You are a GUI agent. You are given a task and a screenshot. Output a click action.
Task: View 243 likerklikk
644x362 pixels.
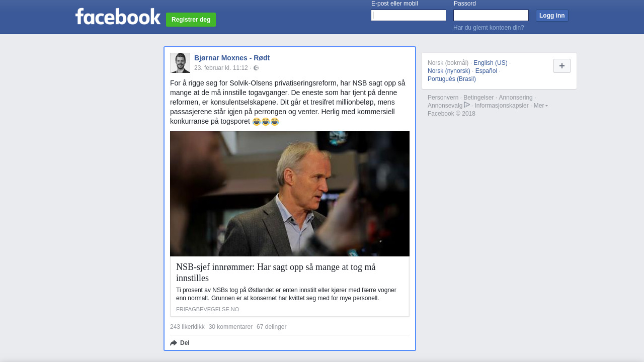[x=187, y=327]
